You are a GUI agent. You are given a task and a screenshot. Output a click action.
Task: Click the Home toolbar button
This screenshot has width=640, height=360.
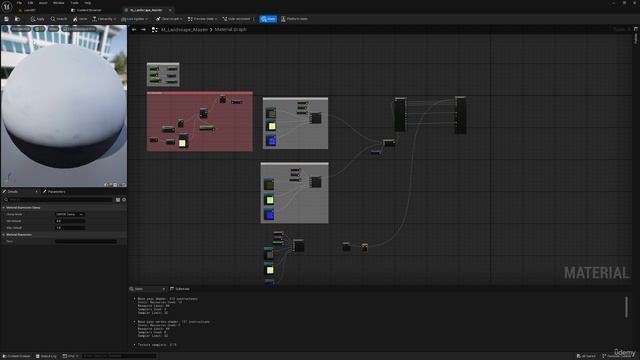[80, 19]
